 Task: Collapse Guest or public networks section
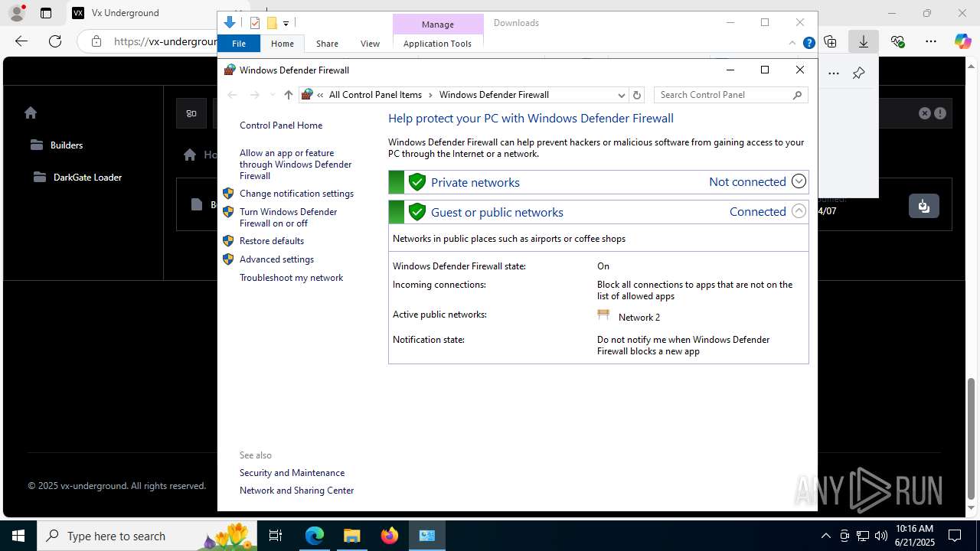[799, 211]
